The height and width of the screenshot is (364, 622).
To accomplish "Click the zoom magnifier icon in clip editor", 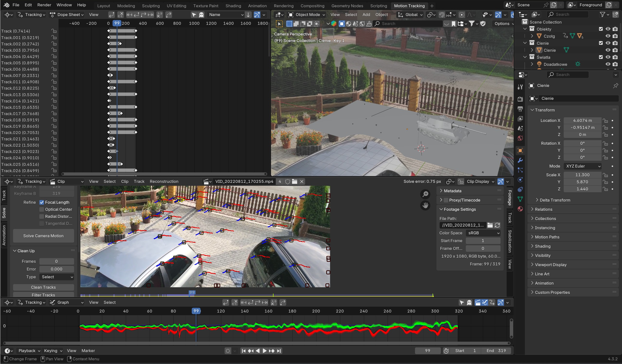I will (425, 194).
